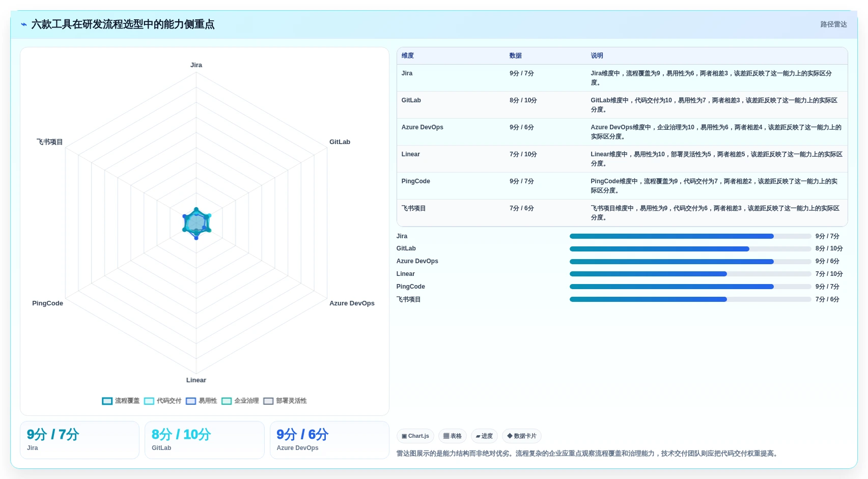Click the 维度 column header
This screenshot has height=479, width=868.
coord(408,55)
